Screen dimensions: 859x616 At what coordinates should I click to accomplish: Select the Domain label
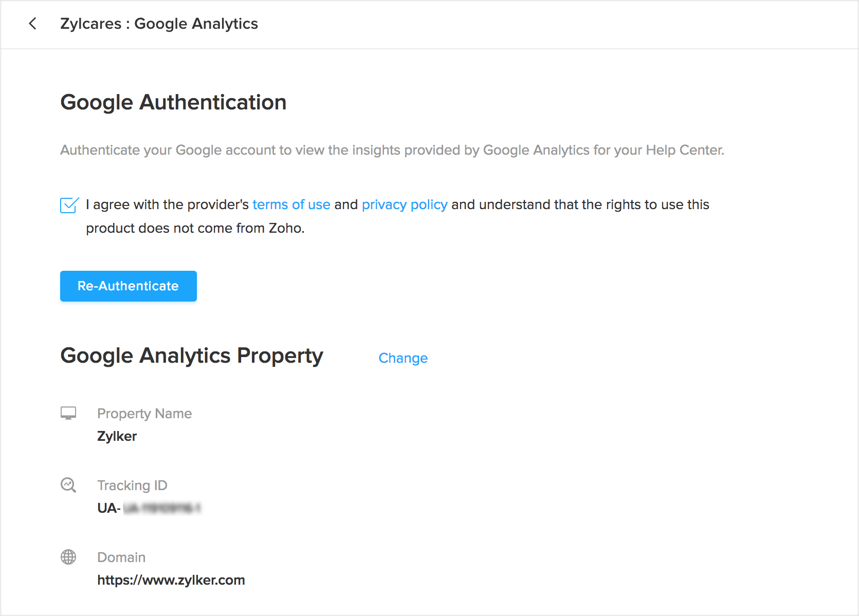coord(121,557)
